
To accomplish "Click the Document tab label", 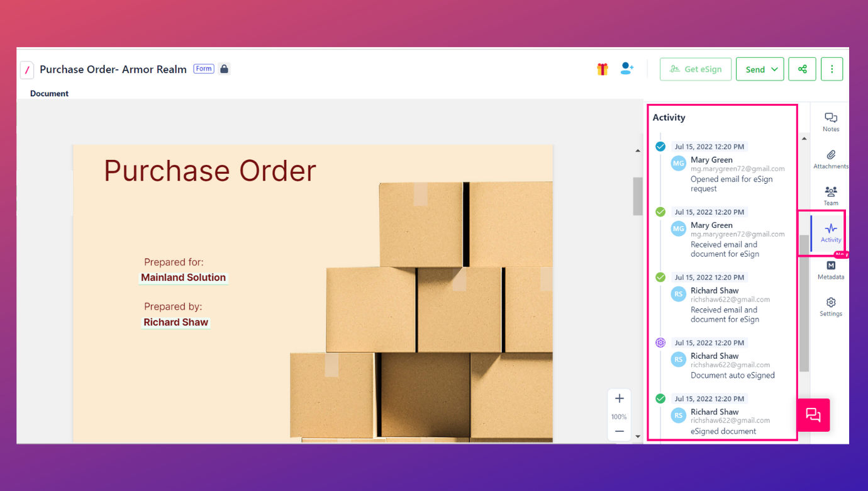I will 49,93.
